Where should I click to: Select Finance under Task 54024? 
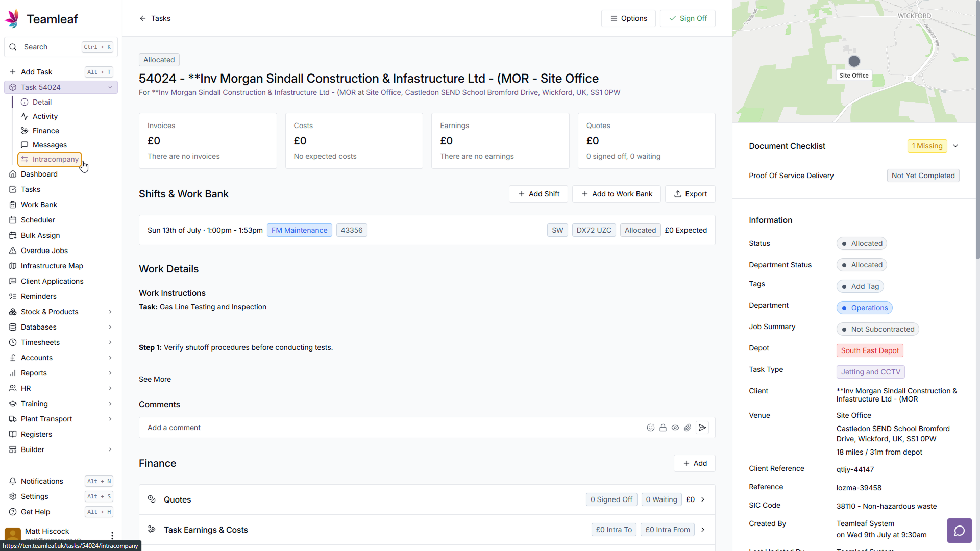pos(45,131)
